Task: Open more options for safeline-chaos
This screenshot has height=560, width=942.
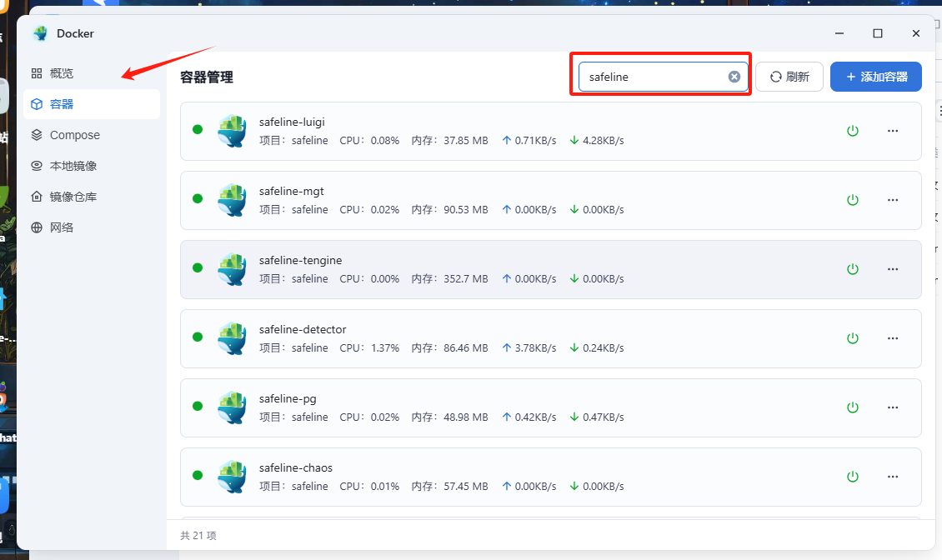Action: 893,477
